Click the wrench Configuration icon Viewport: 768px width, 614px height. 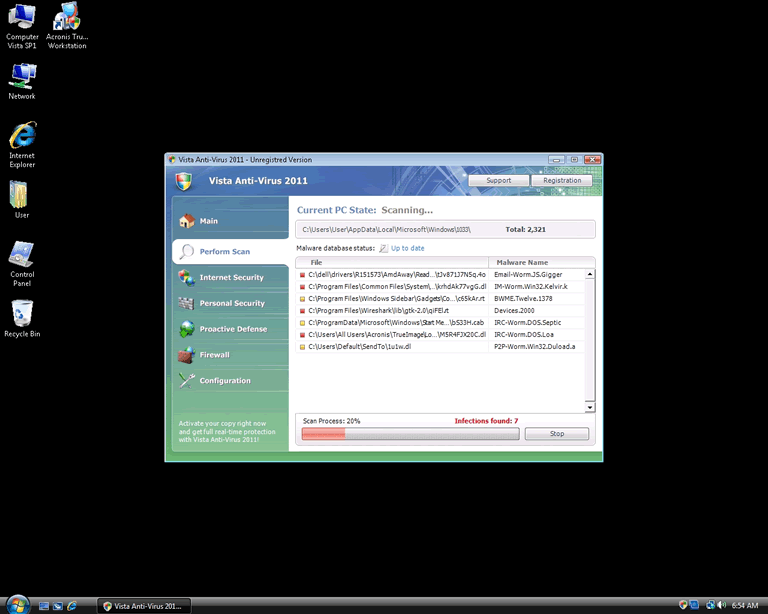click(x=186, y=381)
